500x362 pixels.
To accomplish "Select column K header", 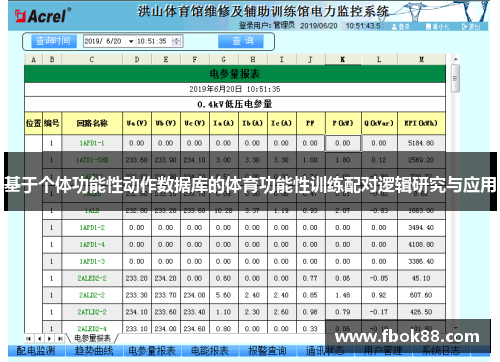I will tap(343, 60).
